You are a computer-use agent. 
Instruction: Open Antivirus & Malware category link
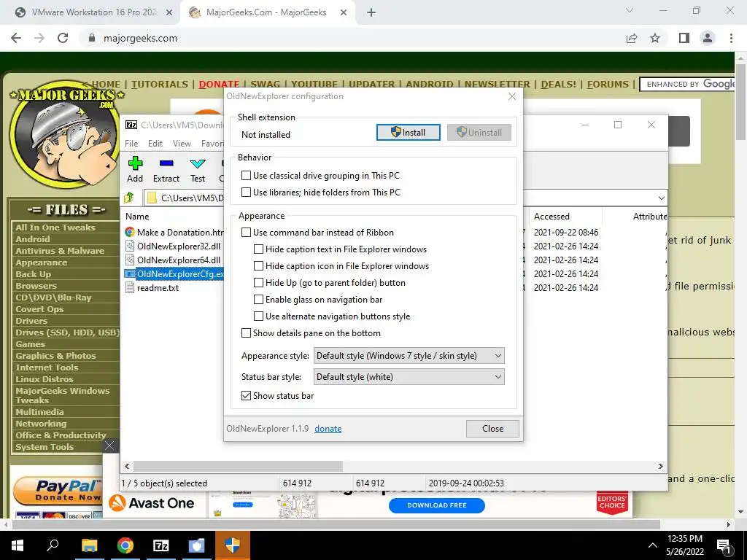point(60,251)
